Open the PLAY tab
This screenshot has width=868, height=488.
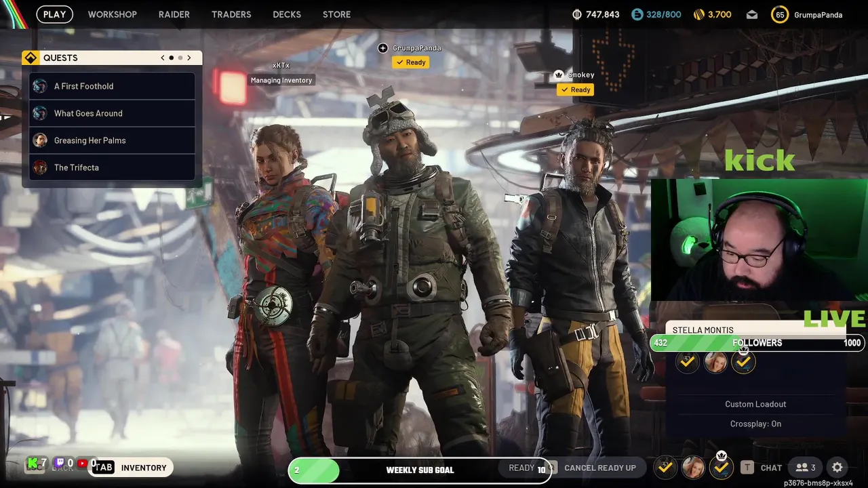(54, 14)
